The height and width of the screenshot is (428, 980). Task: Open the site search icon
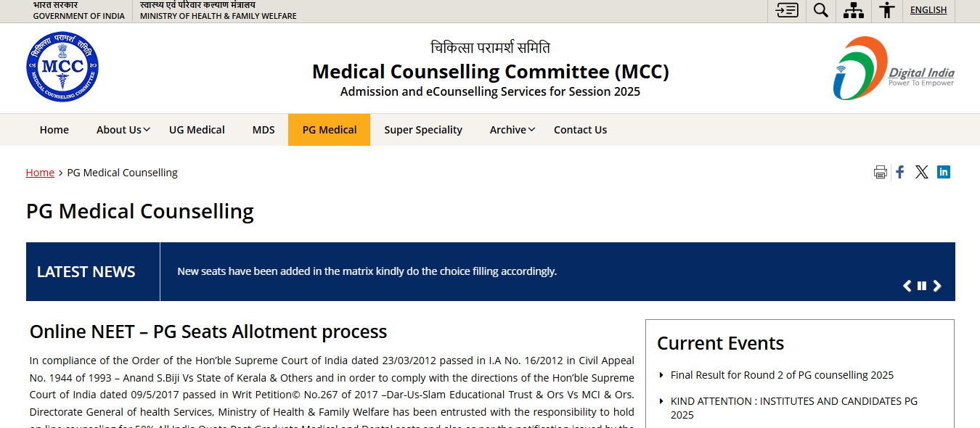pyautogui.click(x=821, y=10)
